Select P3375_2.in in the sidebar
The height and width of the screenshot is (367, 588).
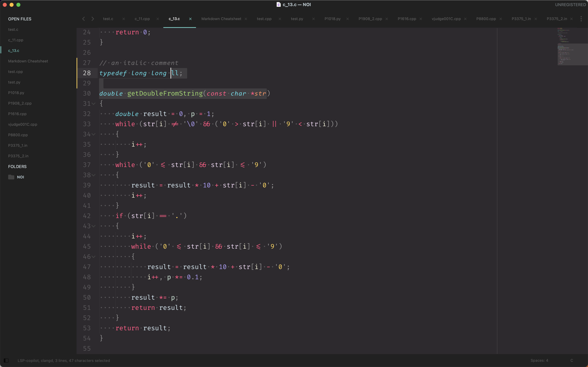[x=18, y=156]
